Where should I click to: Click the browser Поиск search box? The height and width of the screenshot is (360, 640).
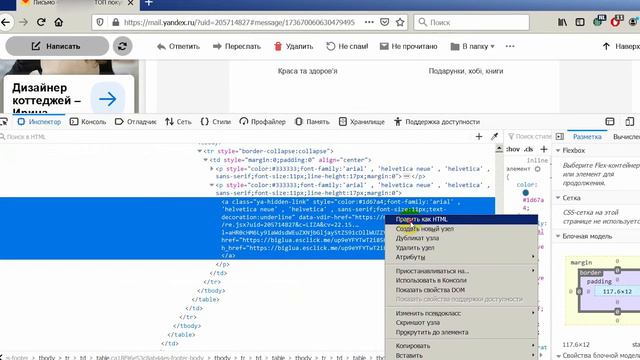click(471, 22)
